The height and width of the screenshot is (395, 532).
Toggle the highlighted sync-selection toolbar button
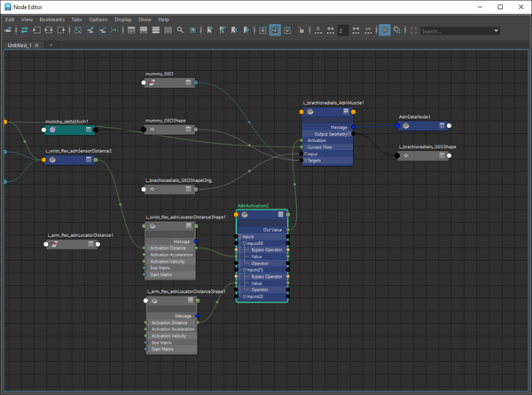coord(275,30)
